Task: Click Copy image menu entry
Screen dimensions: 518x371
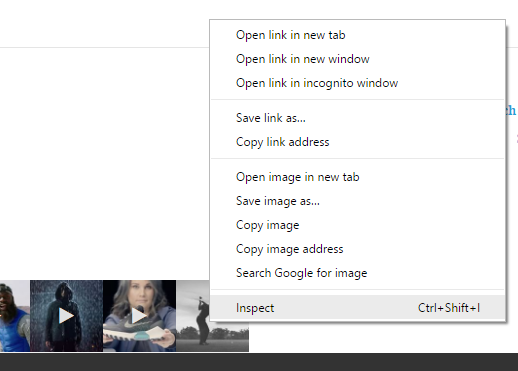Action: (x=358, y=225)
